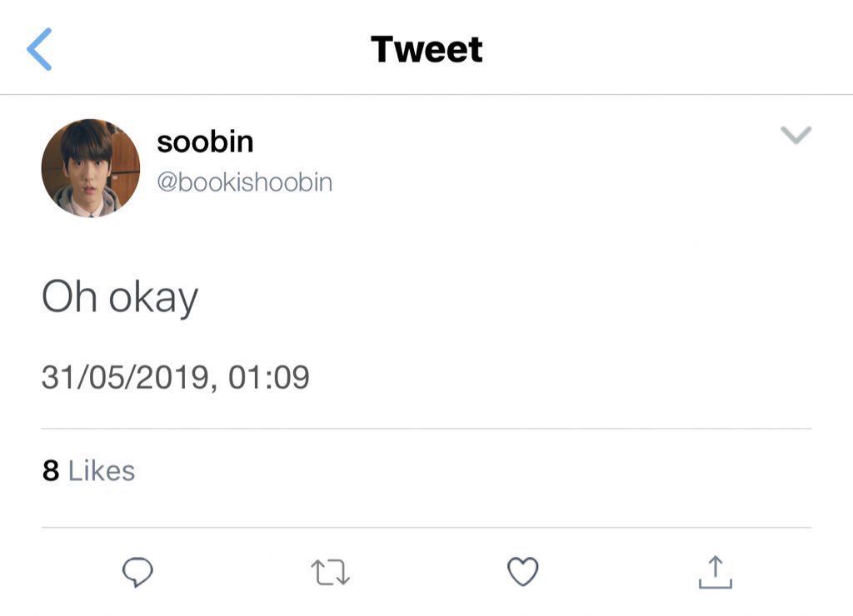This screenshot has width=853, height=616.
Task: Go back using the blue arrow
Action: point(39,49)
